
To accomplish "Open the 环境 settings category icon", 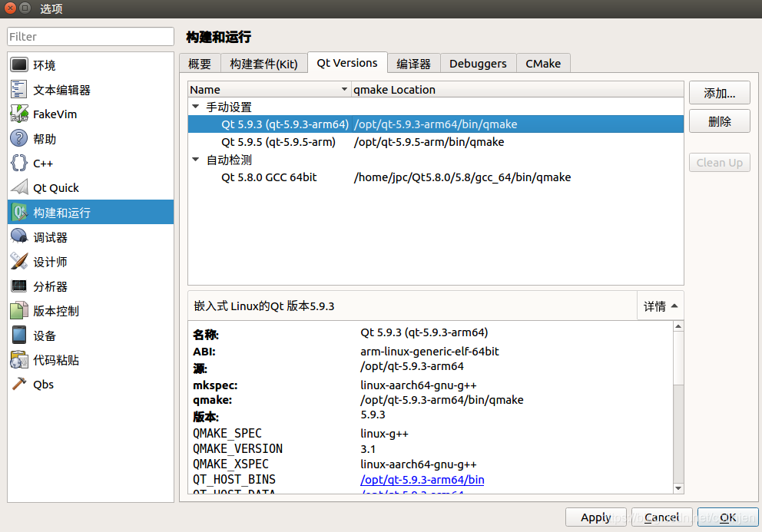I will [19, 64].
